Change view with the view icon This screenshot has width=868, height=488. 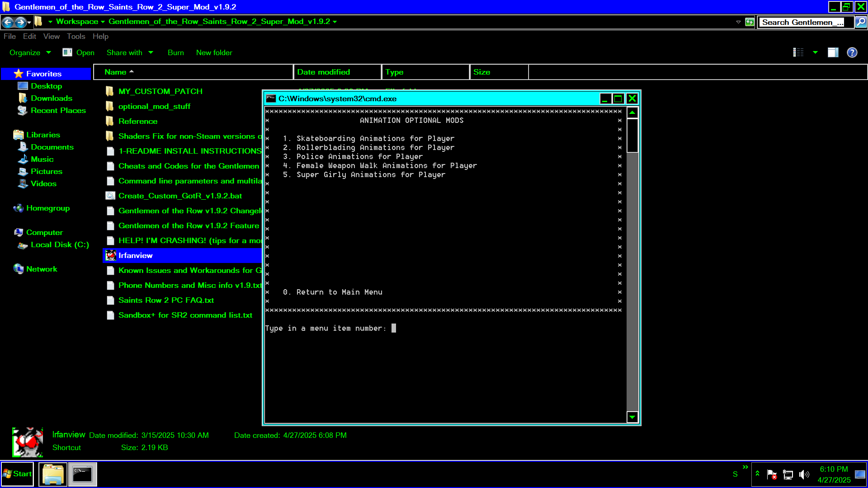coord(798,52)
